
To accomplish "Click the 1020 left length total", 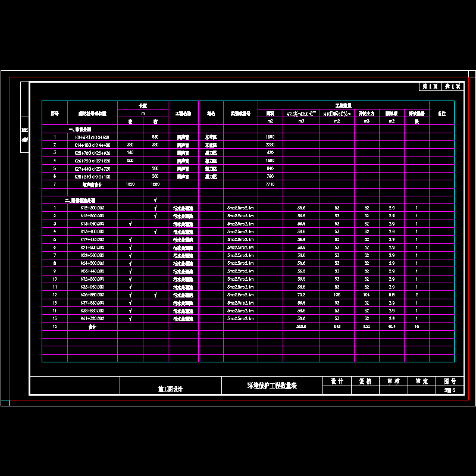I will [x=130, y=184].
